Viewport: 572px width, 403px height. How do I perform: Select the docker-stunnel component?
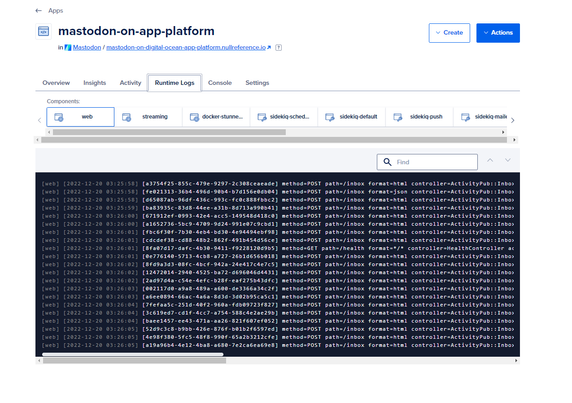(216, 117)
